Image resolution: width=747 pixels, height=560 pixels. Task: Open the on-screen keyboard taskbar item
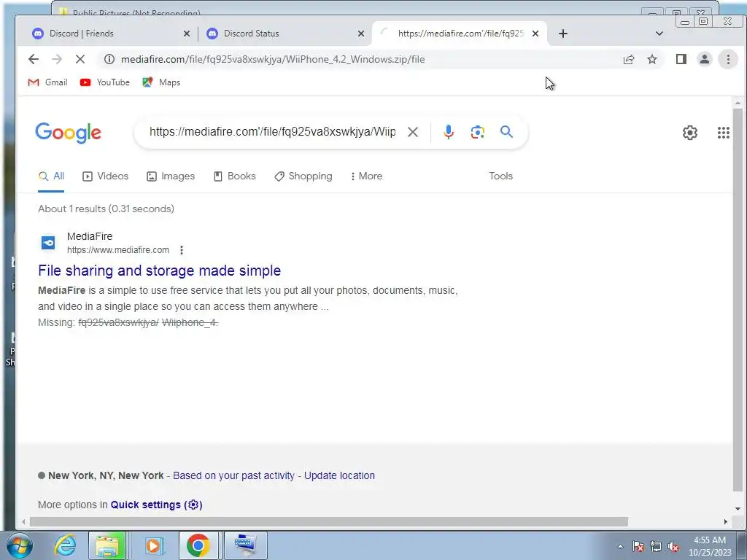point(245,545)
